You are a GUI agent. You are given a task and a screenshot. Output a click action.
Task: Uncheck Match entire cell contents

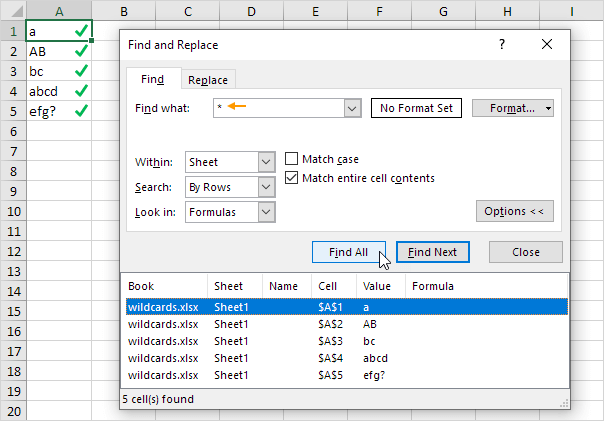[x=293, y=178]
